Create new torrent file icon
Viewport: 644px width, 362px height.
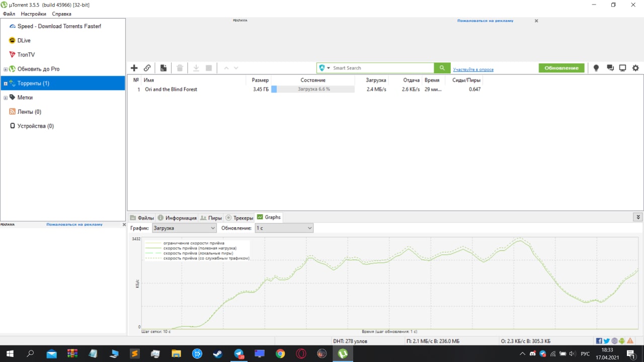164,68
